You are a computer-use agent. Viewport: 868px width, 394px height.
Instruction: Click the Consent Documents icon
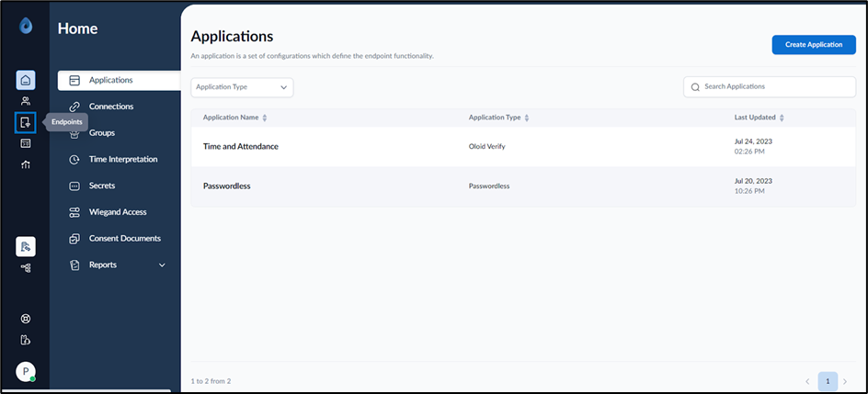point(74,239)
